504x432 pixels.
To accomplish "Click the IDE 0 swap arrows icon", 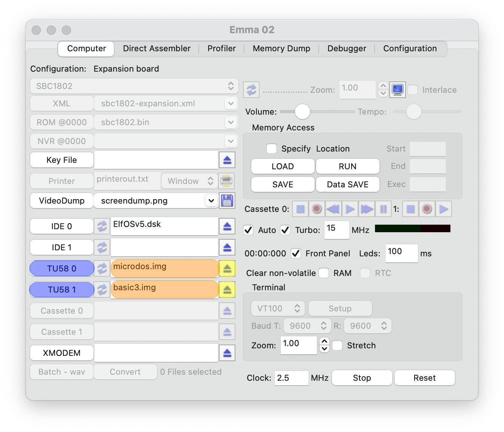I will [102, 226].
